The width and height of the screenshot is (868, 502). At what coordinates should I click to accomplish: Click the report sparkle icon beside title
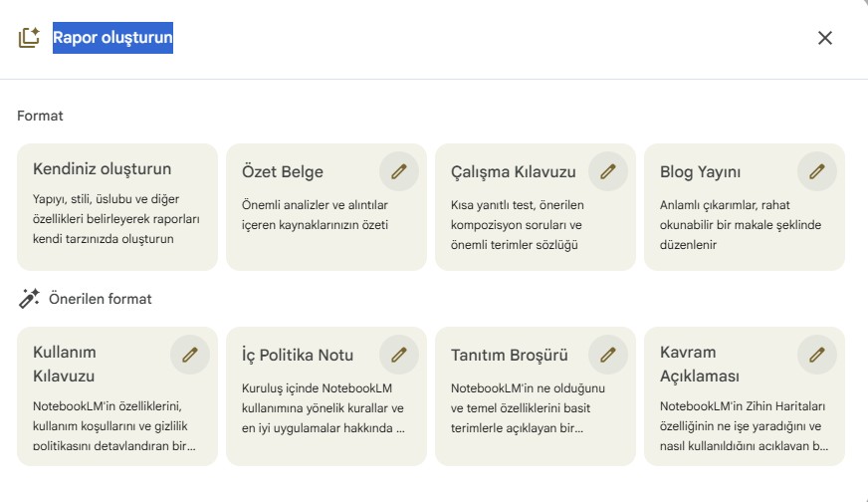(x=29, y=38)
